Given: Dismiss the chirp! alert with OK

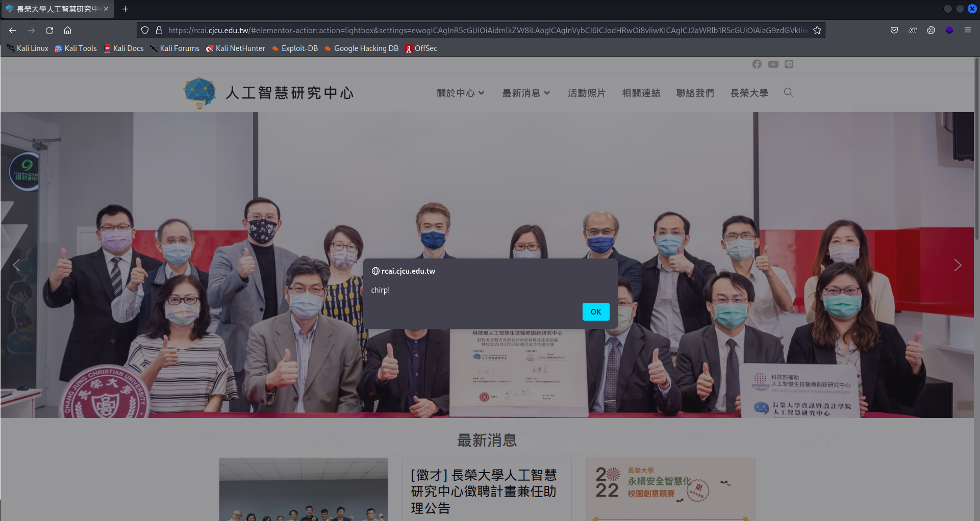Looking at the screenshot, I should 596,311.
